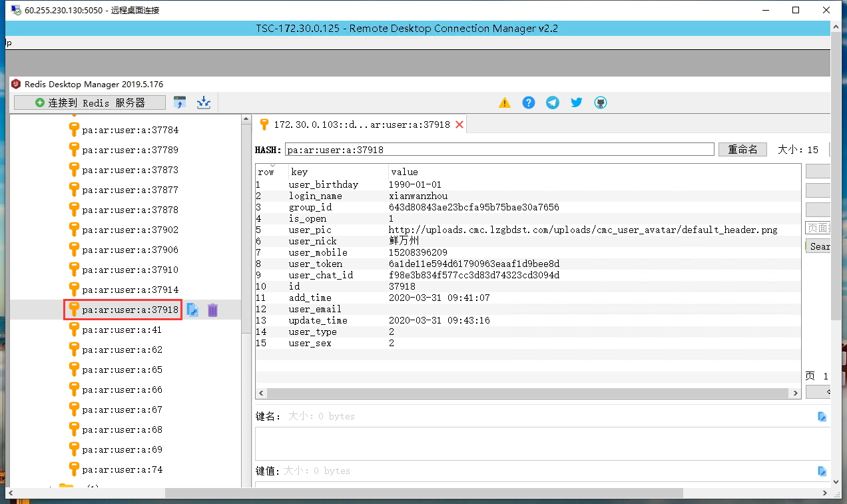
Task: Open the Twitter bird icon
Action: (x=577, y=103)
